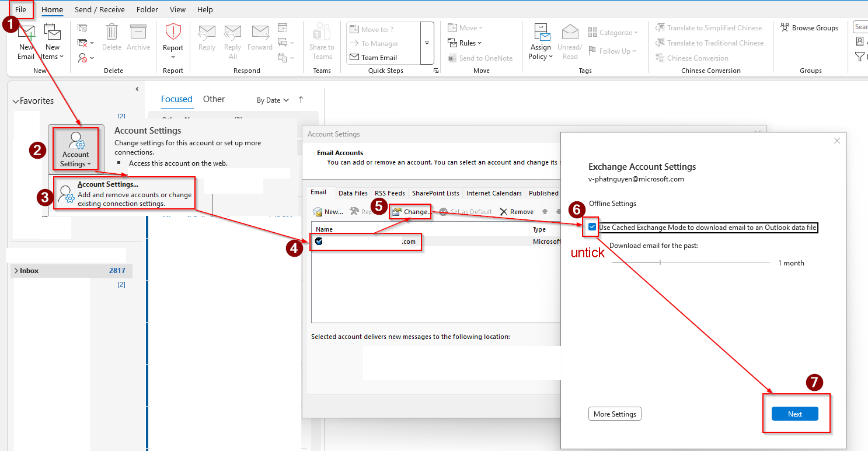Viewport: 868px width, 451px height.
Task: Forward the selected message
Action: pyautogui.click(x=260, y=39)
